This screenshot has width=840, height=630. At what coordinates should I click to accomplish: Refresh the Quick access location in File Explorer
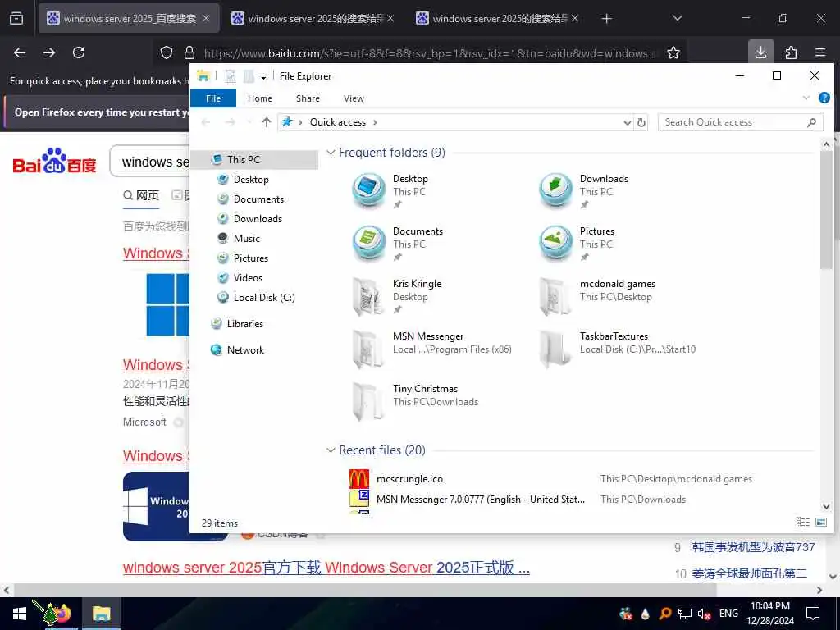coord(641,122)
